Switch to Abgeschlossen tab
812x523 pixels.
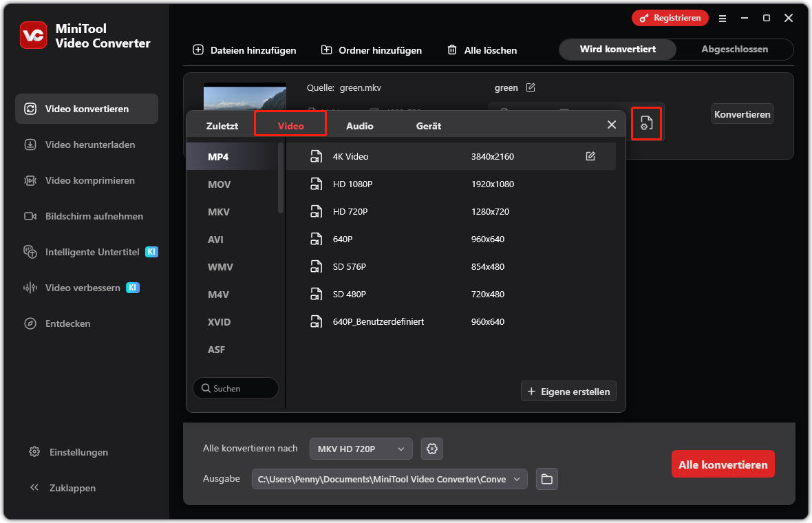coord(734,49)
